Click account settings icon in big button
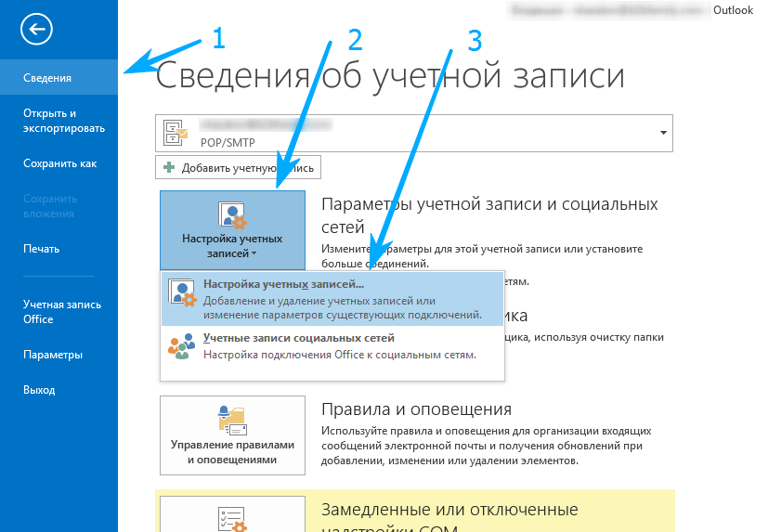This screenshot has height=532, width=768. (x=232, y=215)
